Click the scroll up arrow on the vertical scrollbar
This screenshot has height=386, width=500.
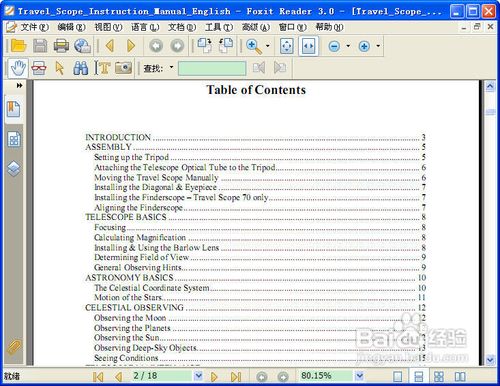pyautogui.click(x=490, y=86)
